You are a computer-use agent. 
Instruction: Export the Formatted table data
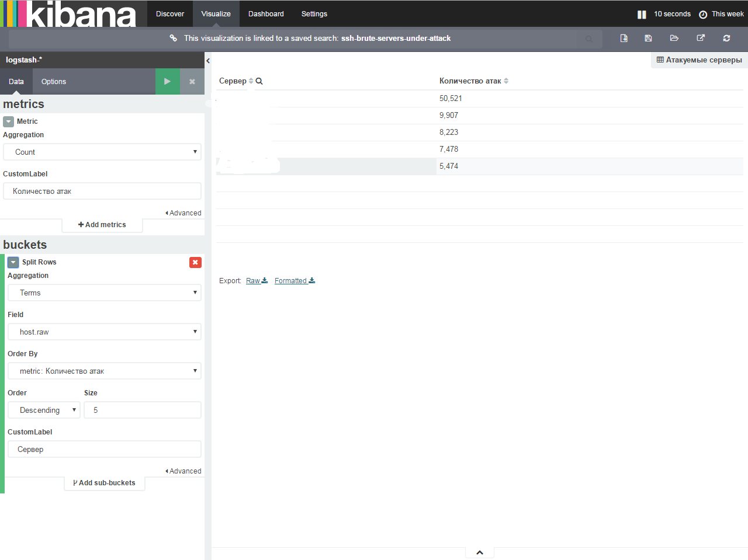[295, 281]
